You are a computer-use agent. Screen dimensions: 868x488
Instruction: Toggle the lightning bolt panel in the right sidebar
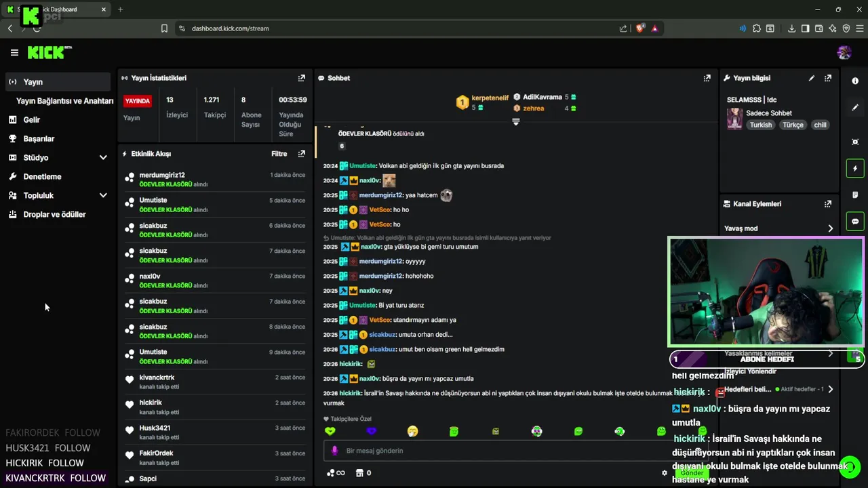click(855, 168)
